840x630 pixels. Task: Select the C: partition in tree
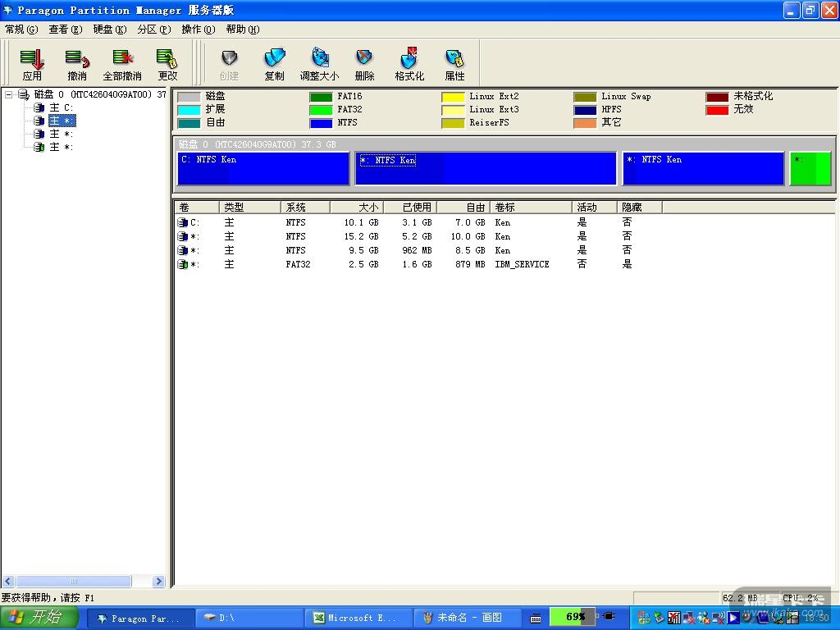[61, 107]
